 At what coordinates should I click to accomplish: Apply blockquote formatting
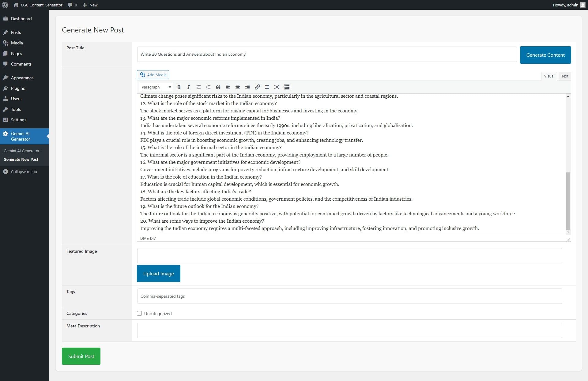coord(218,87)
